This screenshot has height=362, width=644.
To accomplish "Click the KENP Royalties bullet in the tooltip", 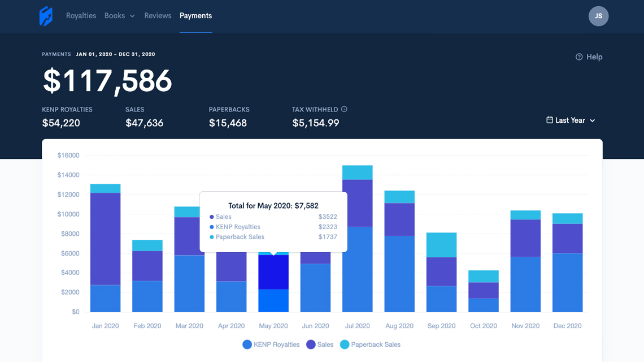I will (213, 227).
